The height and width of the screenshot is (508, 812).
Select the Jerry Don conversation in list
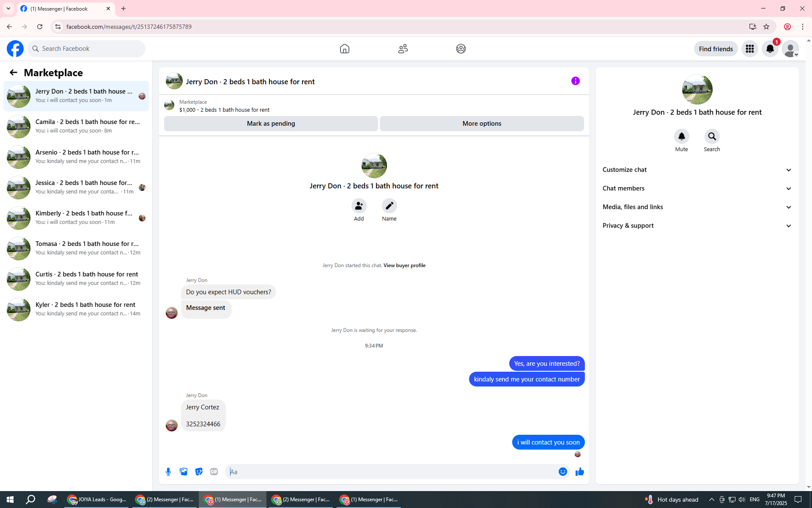click(x=76, y=96)
